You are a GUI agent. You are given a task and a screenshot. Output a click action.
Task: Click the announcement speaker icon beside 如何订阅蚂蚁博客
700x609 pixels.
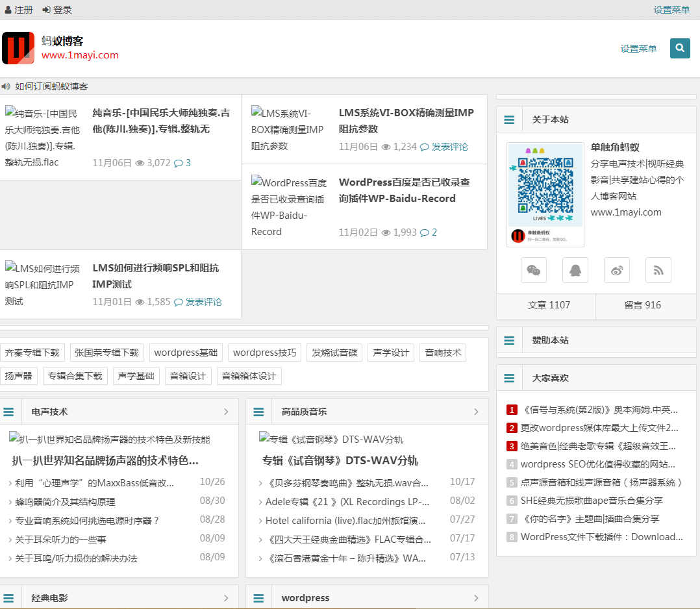point(6,86)
